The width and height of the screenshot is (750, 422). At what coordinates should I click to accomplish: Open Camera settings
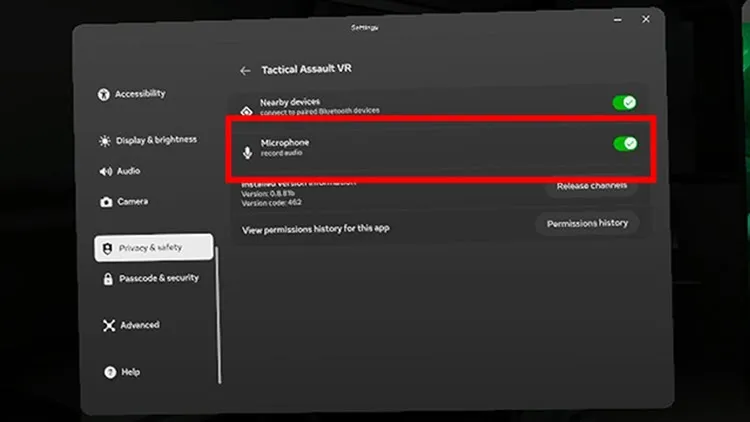click(124, 201)
